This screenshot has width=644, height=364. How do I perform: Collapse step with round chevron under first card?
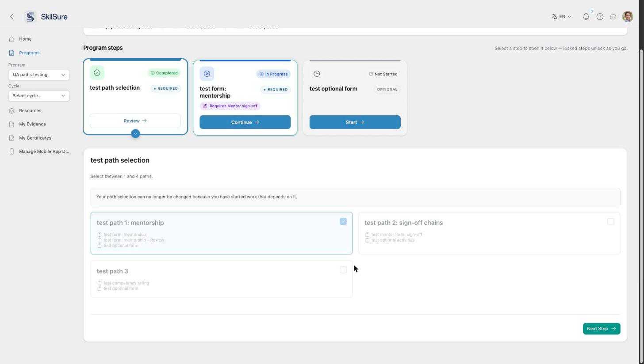[x=135, y=133]
